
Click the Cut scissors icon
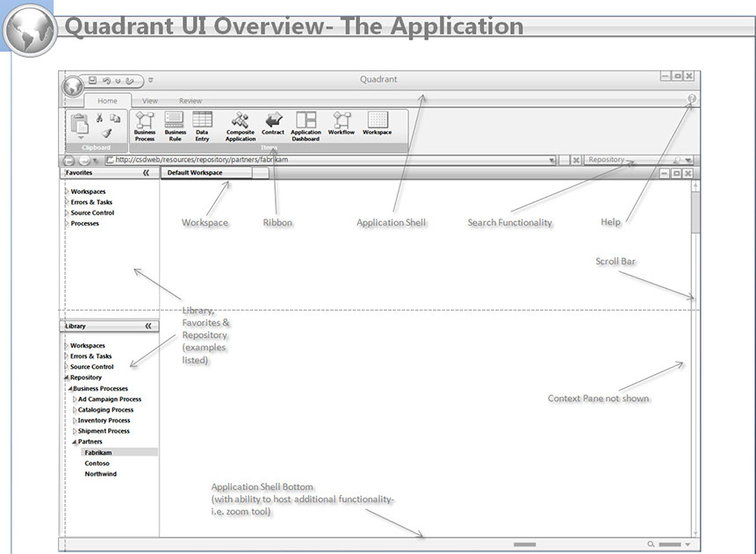click(x=100, y=118)
